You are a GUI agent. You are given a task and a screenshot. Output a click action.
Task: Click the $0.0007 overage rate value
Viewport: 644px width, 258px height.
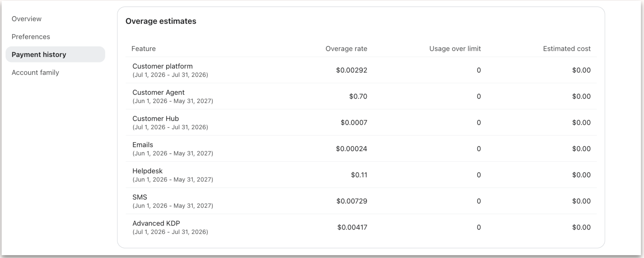point(354,123)
